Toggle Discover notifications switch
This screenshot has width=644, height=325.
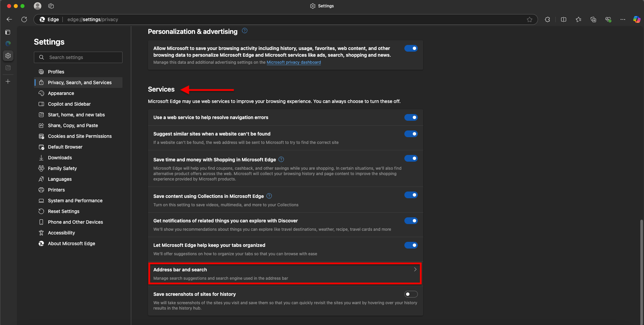411,221
